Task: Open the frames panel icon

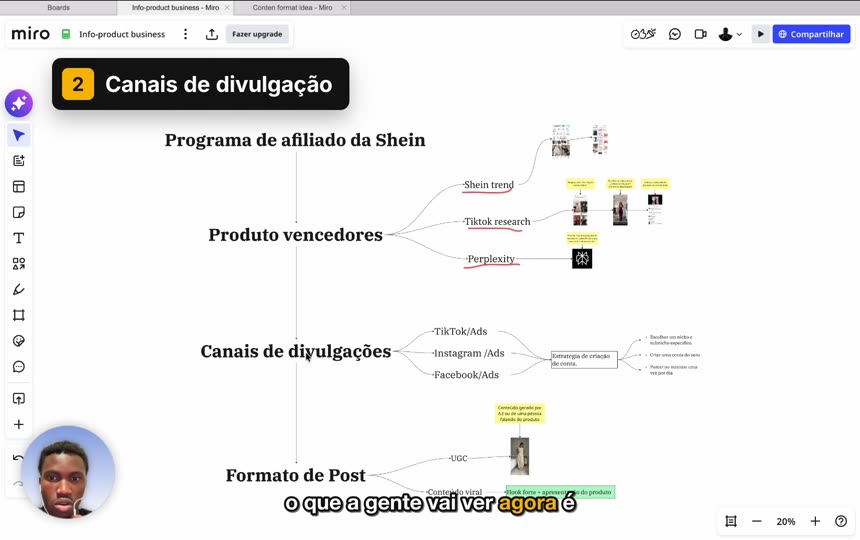Action: click(731, 521)
